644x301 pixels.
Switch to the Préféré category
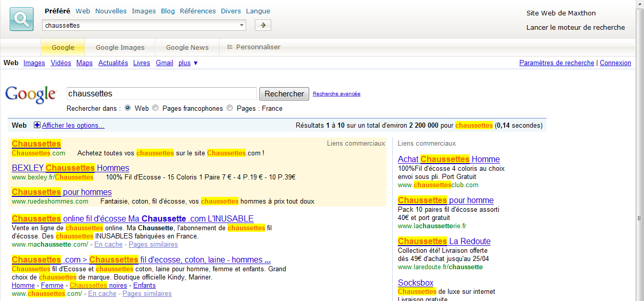coord(57,11)
